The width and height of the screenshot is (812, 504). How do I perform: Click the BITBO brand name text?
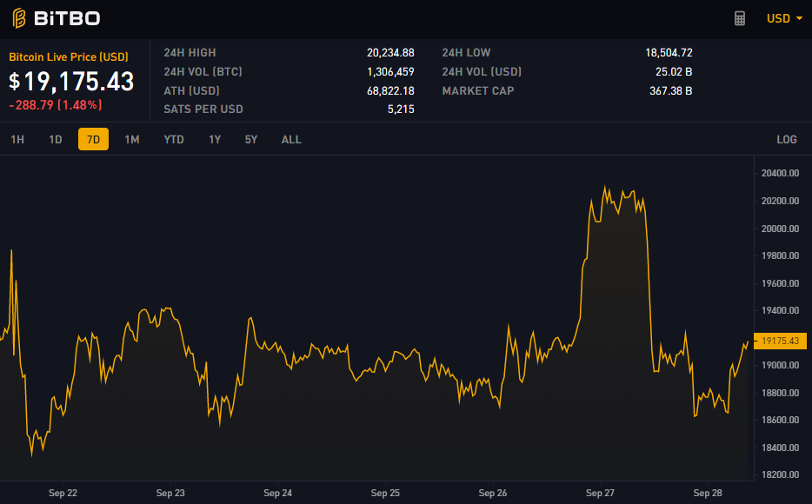[x=67, y=18]
